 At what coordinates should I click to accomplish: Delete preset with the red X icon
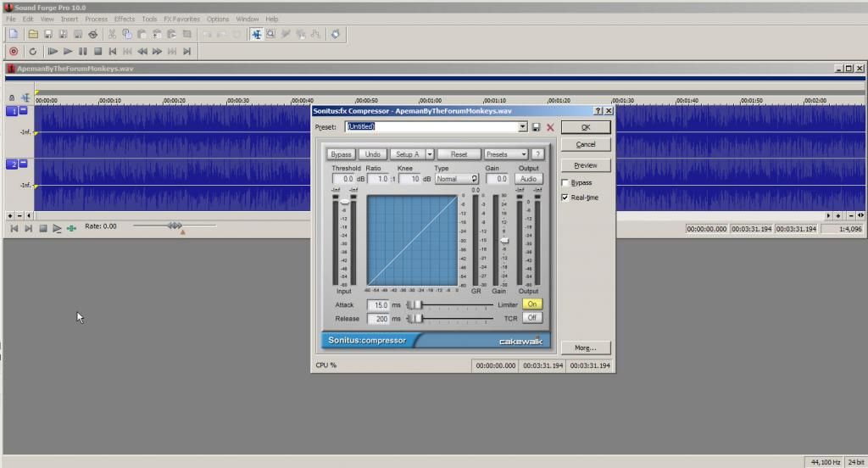click(550, 127)
